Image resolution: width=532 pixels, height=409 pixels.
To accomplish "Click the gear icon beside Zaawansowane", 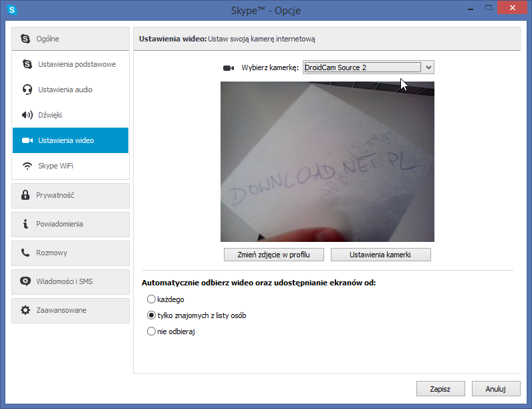I will coord(25,310).
